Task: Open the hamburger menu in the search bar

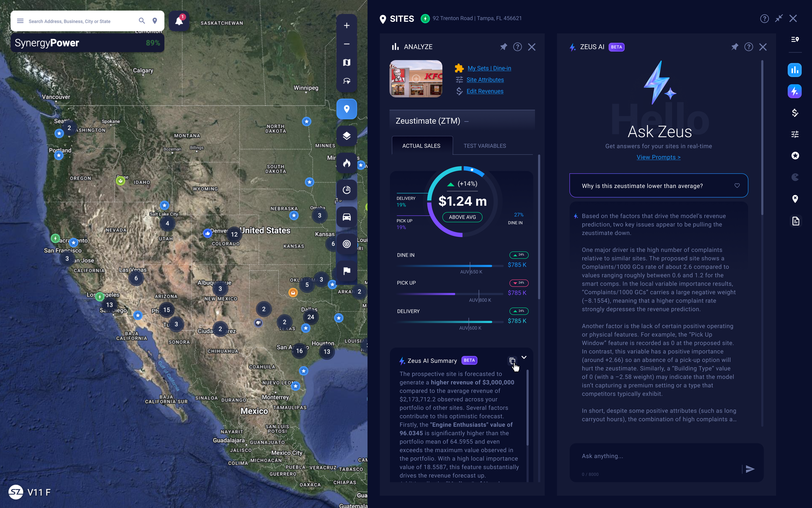Action: (x=20, y=21)
